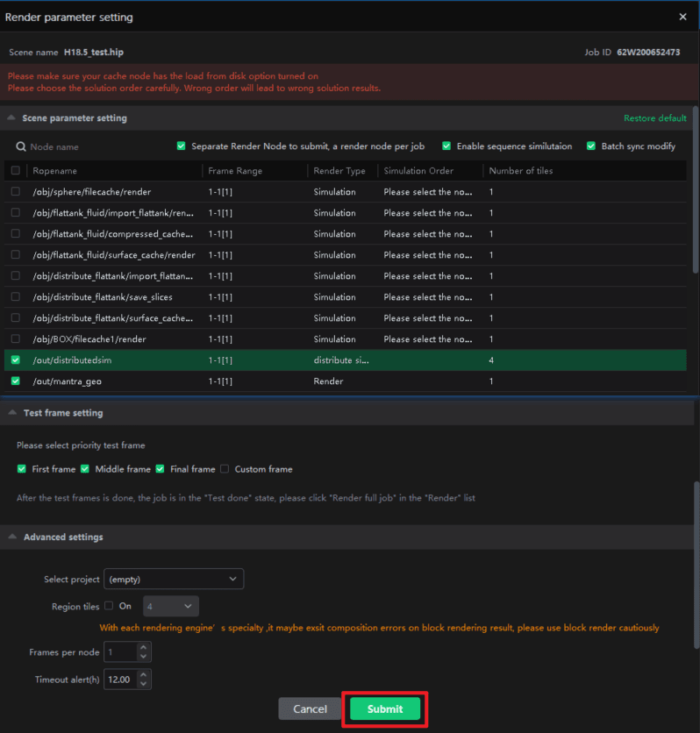
Task: Click the Node name search field
Action: point(88,147)
